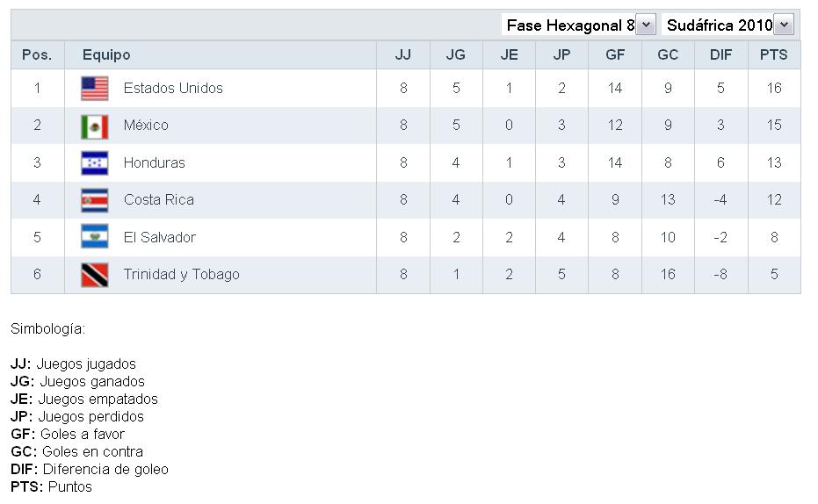Screen dimensions: 818x504
Task: Select the Honduras team name
Action: click(155, 162)
